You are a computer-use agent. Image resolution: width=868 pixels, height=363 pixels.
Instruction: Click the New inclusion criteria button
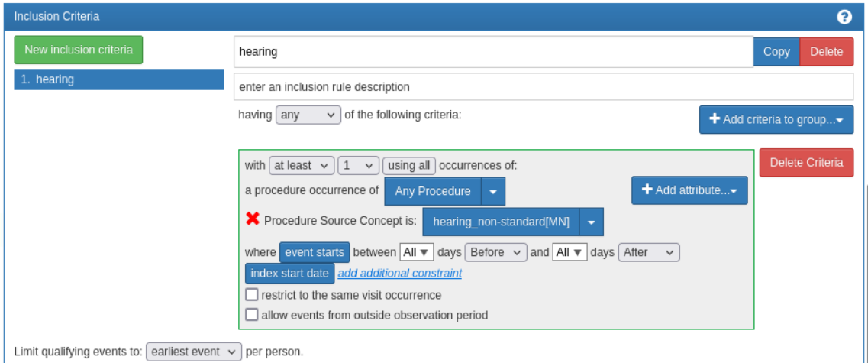coord(79,50)
